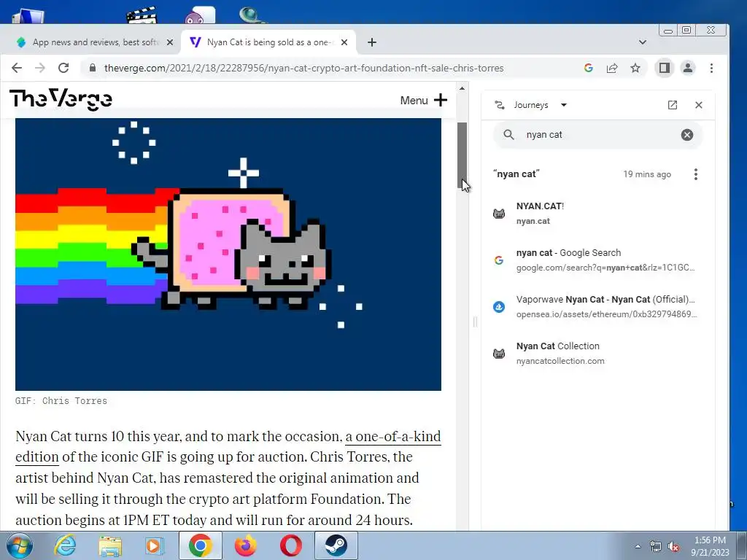The height and width of the screenshot is (560, 747).
Task: Click the Journeys search magnifier icon
Action: (x=508, y=135)
